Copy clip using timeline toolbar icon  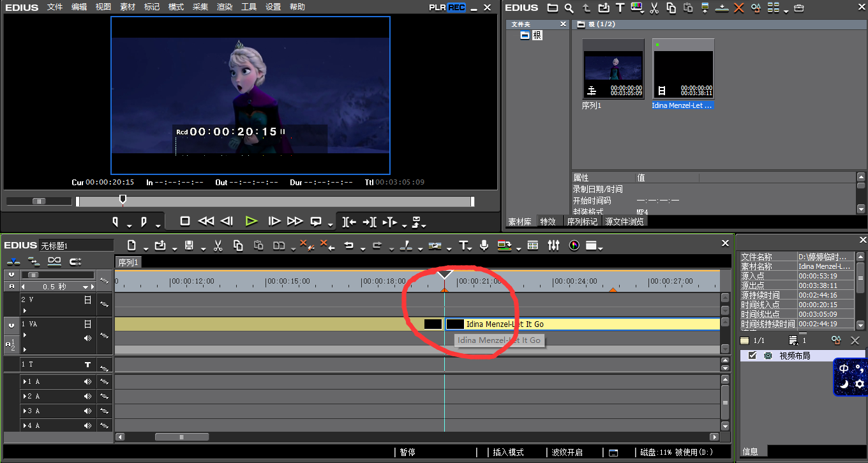click(x=238, y=245)
